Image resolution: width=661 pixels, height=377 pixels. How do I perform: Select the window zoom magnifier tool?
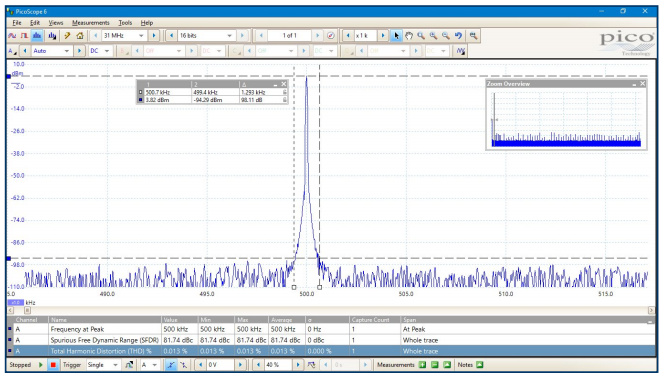pyautogui.click(x=421, y=36)
